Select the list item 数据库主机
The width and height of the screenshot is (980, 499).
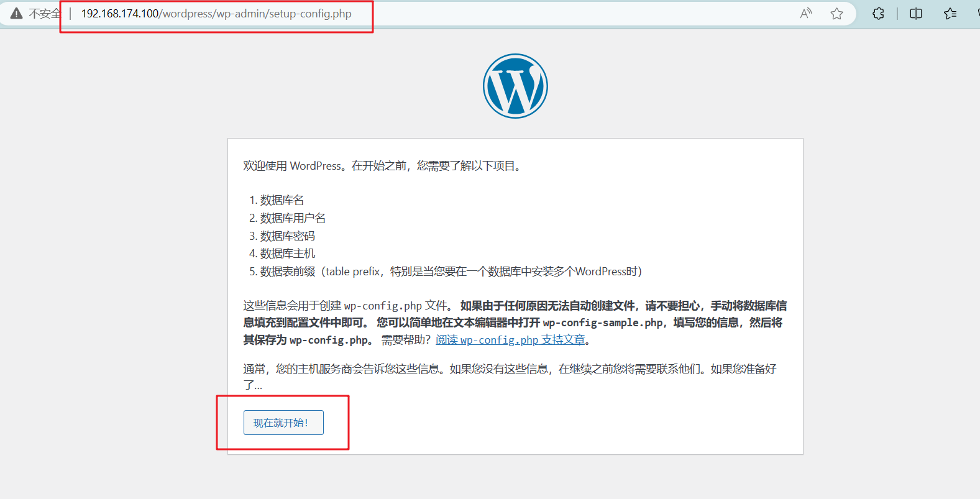(x=288, y=254)
